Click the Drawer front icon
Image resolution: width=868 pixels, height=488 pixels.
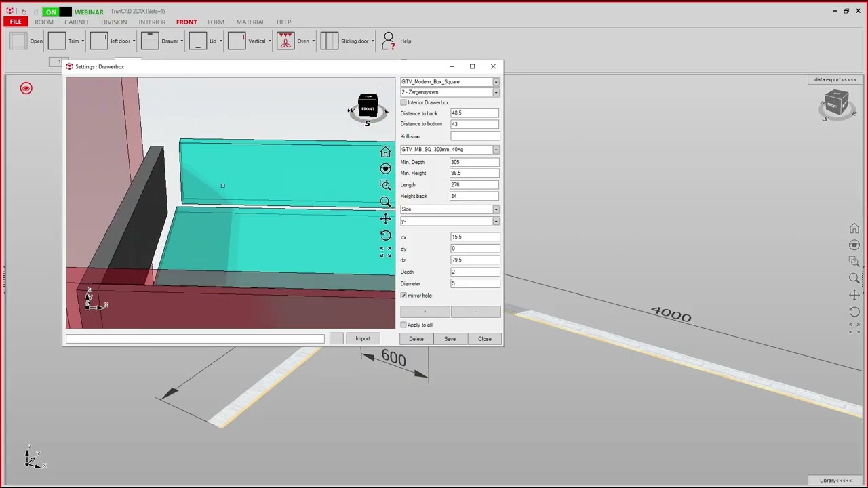coord(150,41)
